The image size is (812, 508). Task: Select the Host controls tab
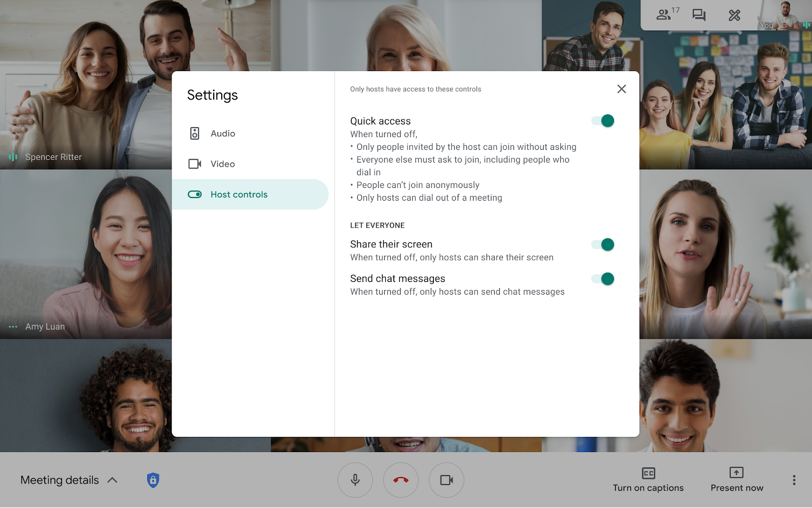239,194
